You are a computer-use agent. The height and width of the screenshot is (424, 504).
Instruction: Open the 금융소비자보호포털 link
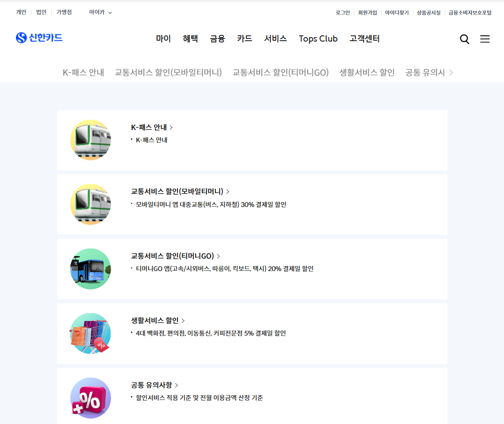(x=470, y=12)
